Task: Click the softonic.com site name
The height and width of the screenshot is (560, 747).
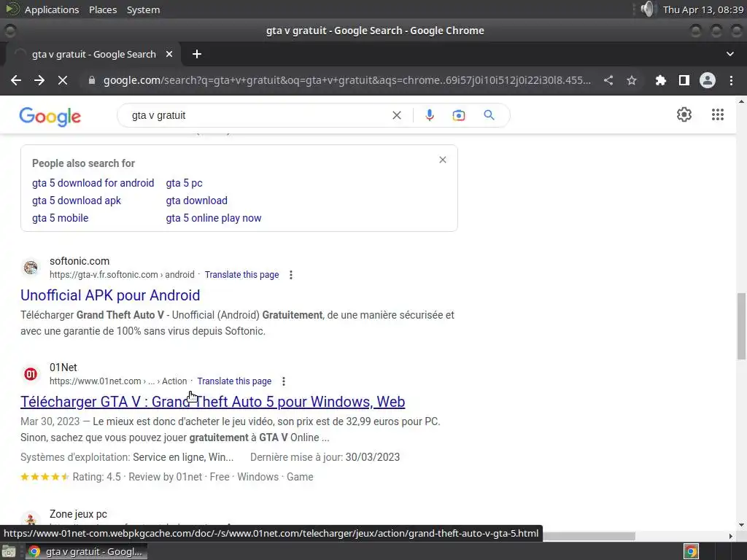Action: 80,261
